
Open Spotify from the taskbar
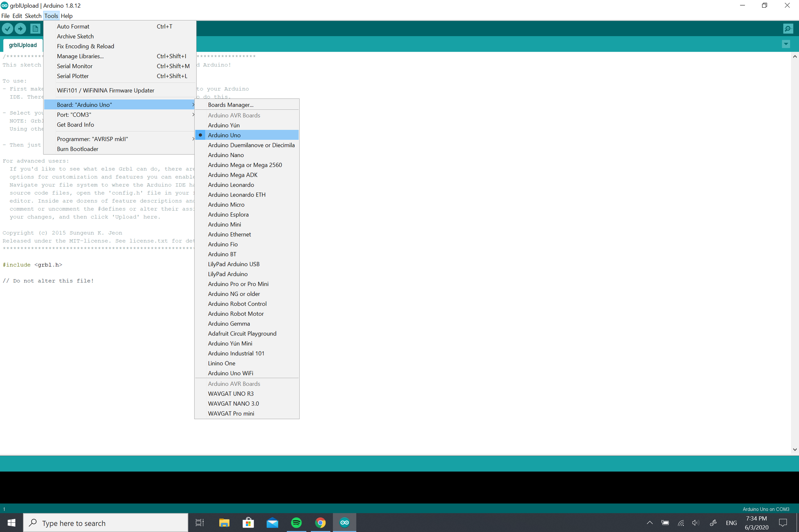tap(296, 523)
